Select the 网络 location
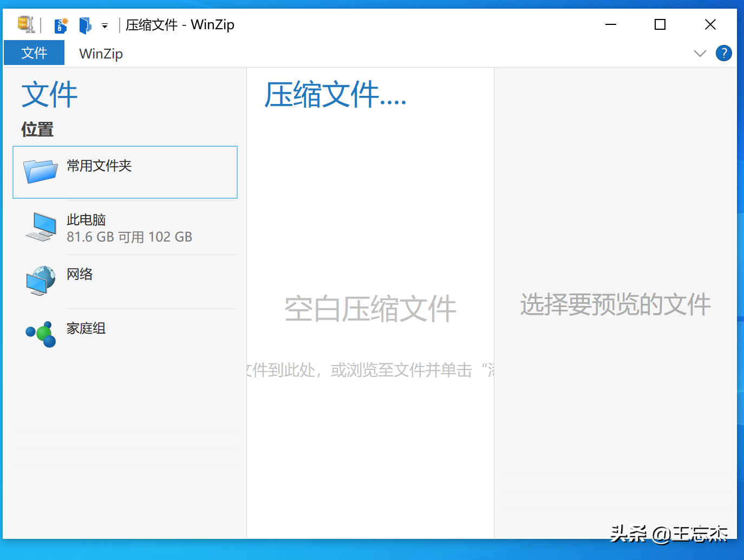Screen dimensions: 744x560 coord(125,282)
